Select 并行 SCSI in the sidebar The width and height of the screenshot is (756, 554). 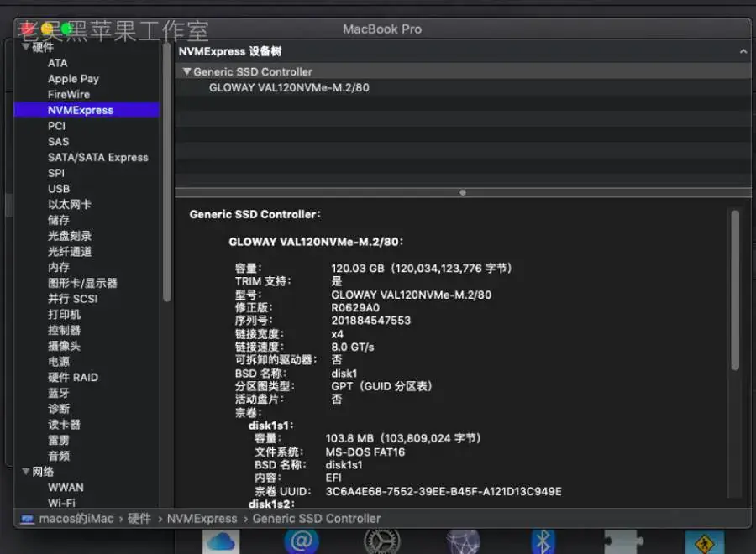[x=73, y=299]
